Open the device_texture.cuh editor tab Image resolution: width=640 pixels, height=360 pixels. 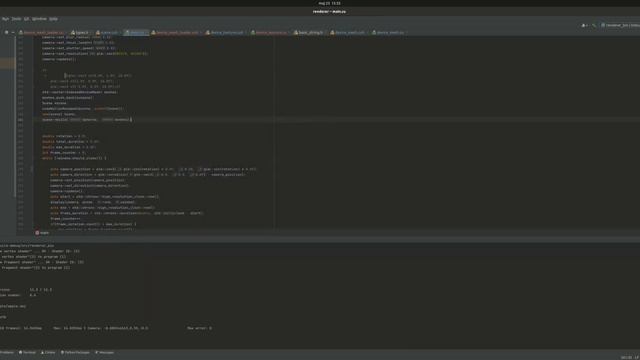tap(226, 32)
